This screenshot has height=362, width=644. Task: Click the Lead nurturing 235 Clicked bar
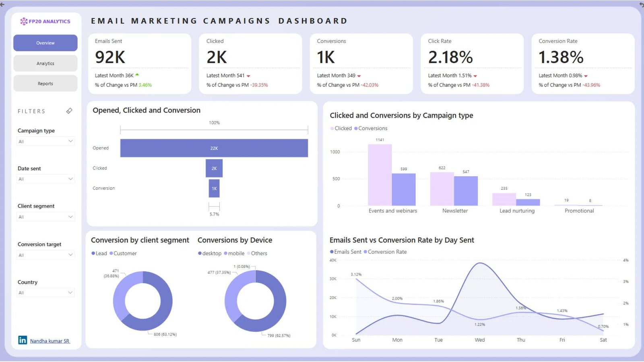(504, 200)
